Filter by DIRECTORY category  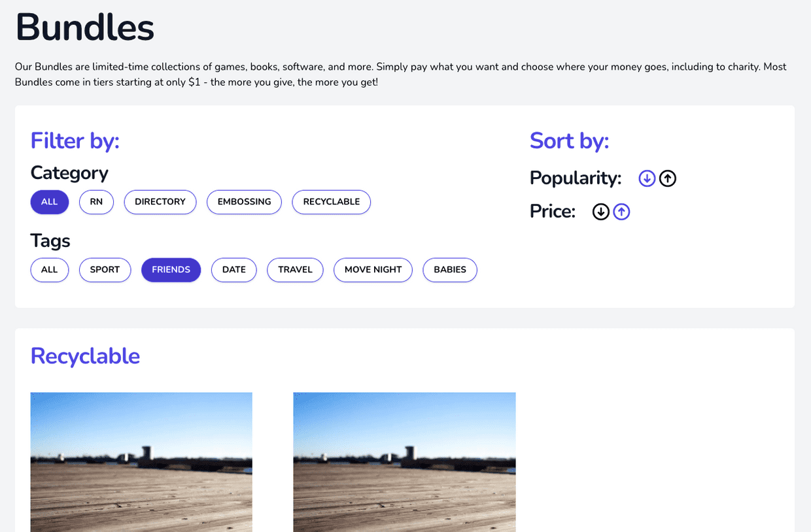(x=160, y=202)
